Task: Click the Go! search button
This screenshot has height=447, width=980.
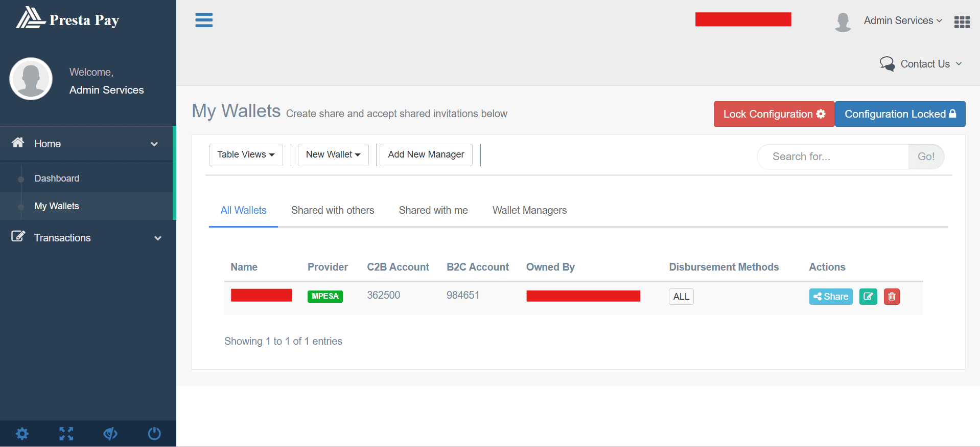Action: 926,157
